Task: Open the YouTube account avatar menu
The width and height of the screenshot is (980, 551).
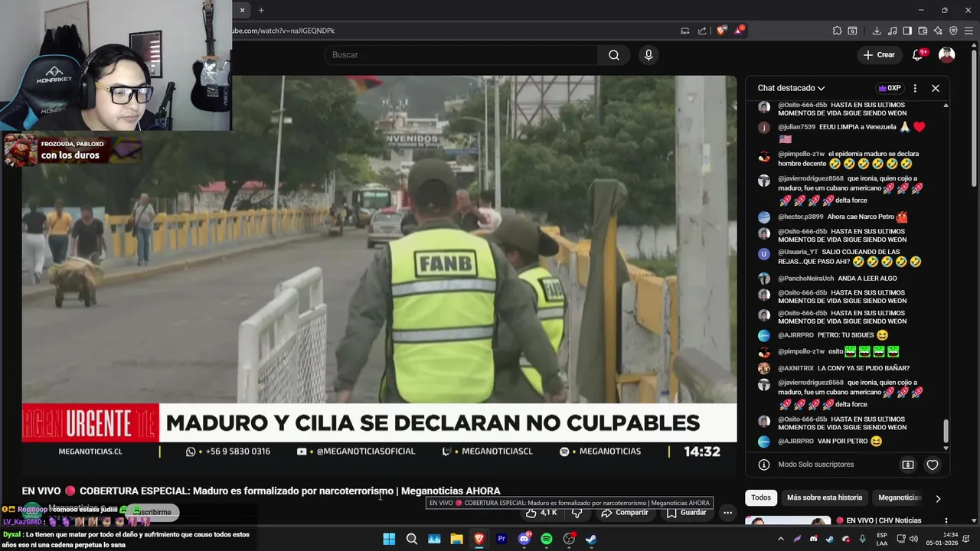Action: (x=946, y=55)
